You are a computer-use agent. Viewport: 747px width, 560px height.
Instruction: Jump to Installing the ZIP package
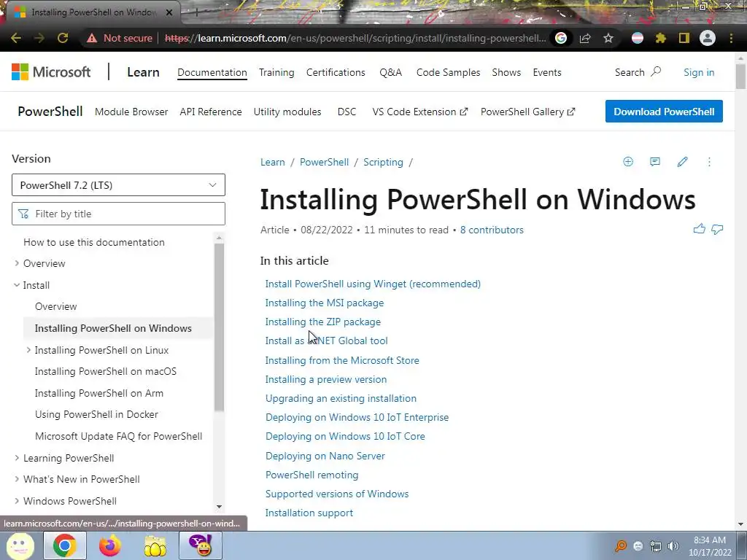click(x=322, y=322)
